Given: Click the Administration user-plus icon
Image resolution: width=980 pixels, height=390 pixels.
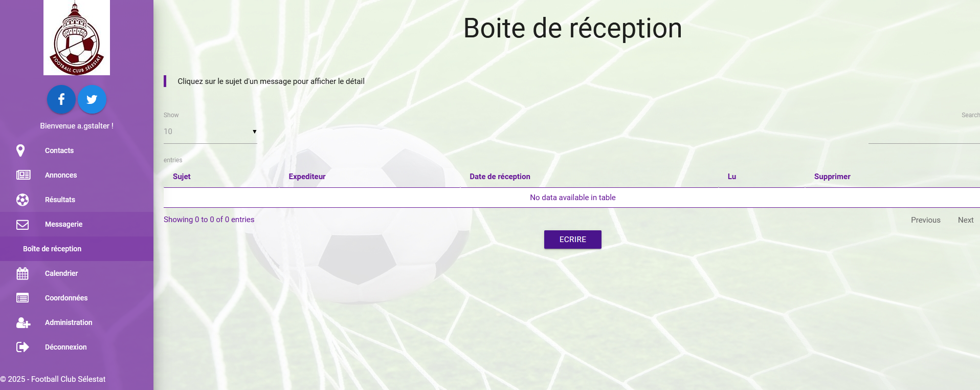Looking at the screenshot, I should [23, 322].
